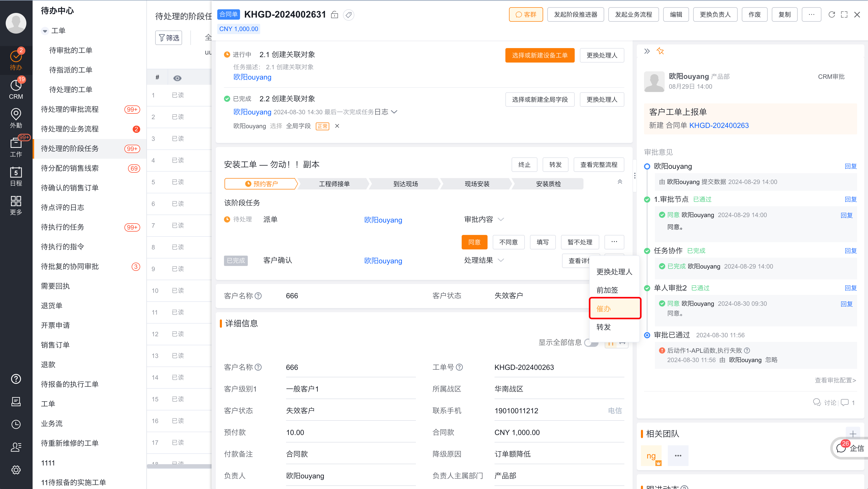Screen dimensions: 868x489
Task: Open settings gear in left sidebar
Action: click(x=16, y=470)
